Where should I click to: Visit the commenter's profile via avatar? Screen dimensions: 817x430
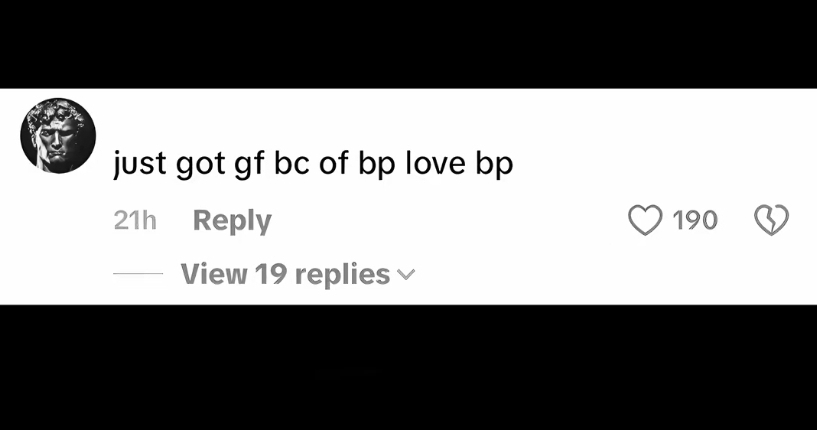click(x=58, y=136)
